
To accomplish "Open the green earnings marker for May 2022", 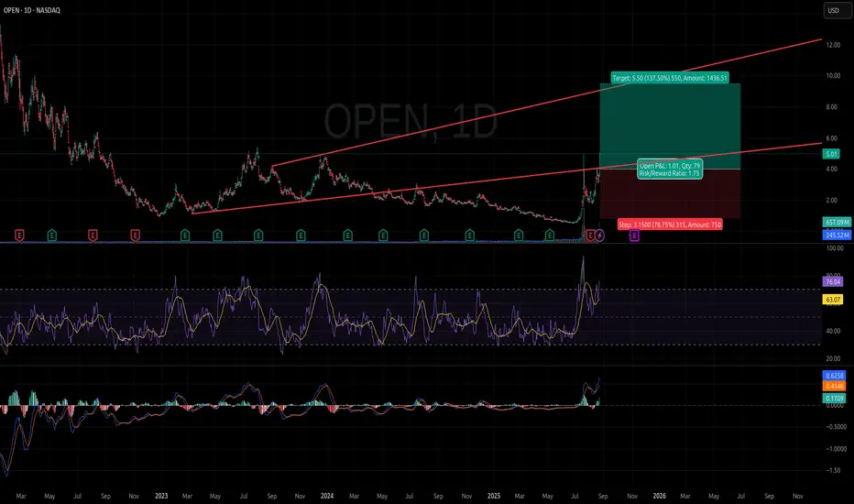I will click(51, 236).
